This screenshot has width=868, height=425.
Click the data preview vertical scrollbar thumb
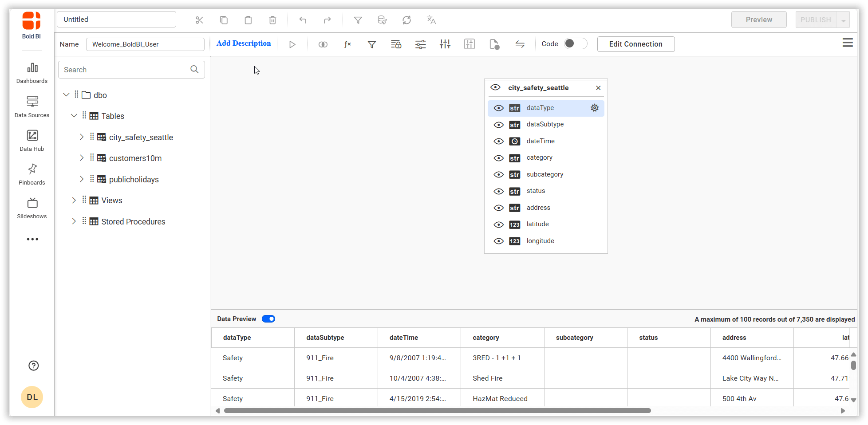click(853, 365)
